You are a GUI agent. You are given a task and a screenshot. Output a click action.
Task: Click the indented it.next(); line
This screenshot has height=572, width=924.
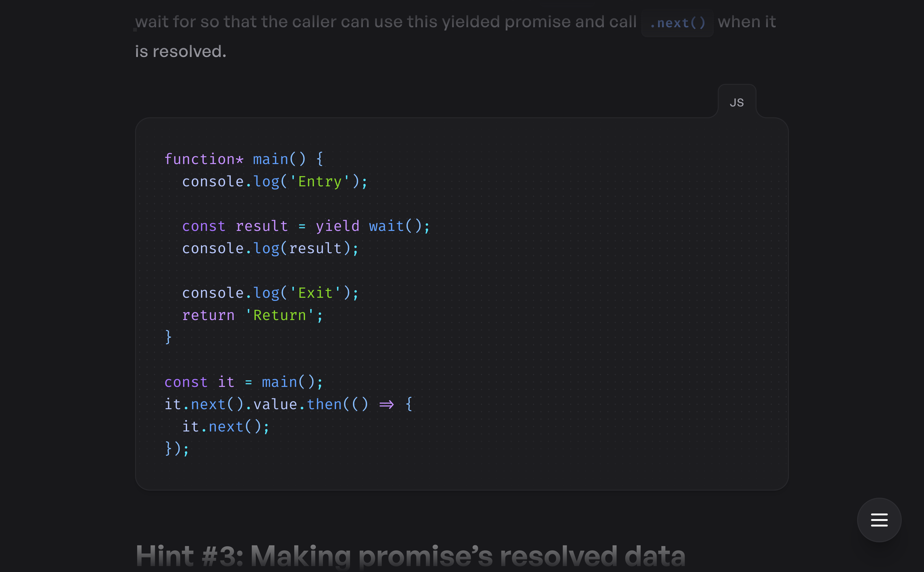pyautogui.click(x=226, y=426)
